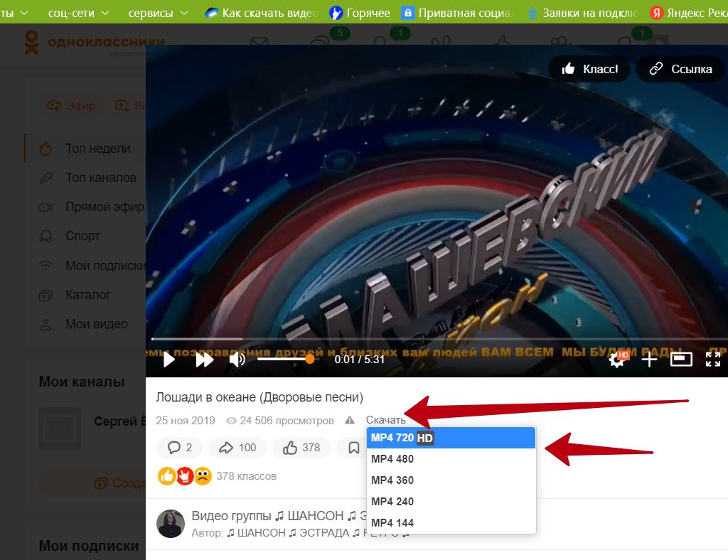Open Прямой эфир section

click(92, 207)
